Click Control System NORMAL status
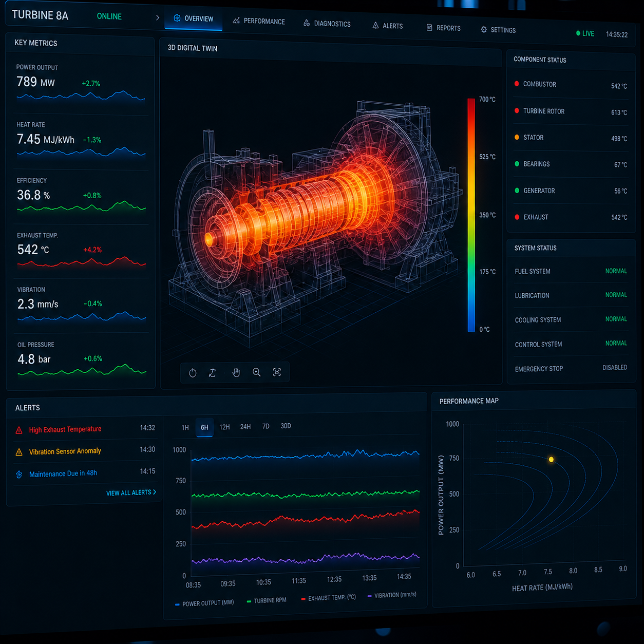The image size is (644, 644). pyautogui.click(x=616, y=344)
